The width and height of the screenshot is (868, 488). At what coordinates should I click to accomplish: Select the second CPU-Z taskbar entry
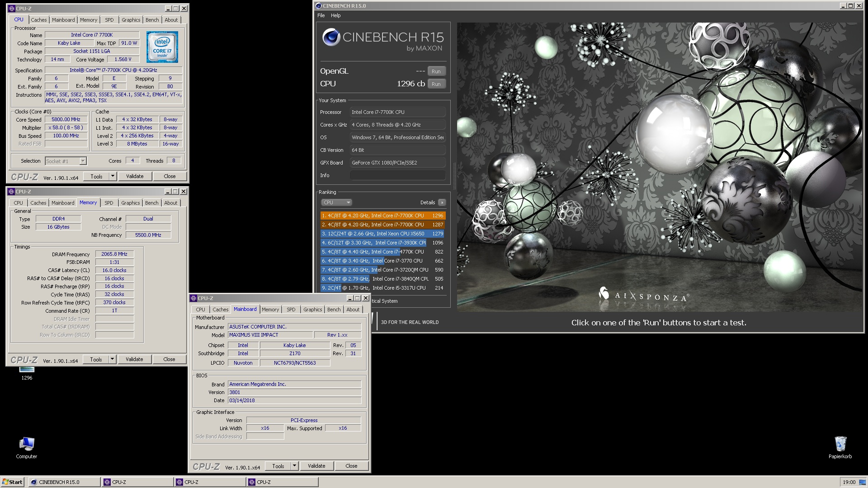pos(210,482)
